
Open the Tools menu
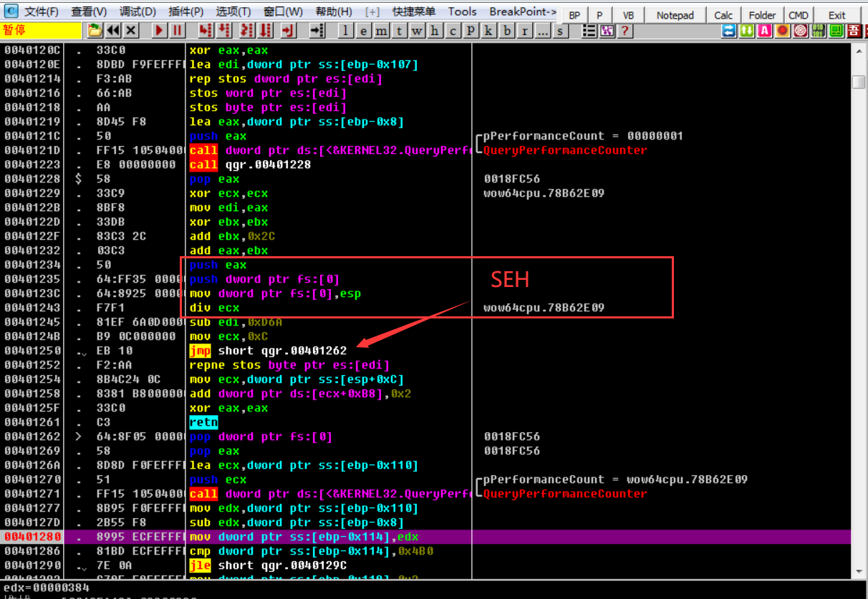click(x=463, y=11)
